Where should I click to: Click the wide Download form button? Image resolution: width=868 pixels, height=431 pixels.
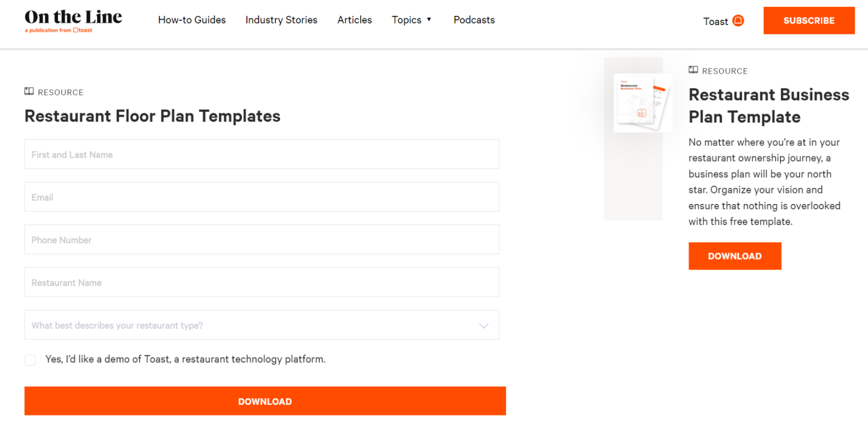pyautogui.click(x=265, y=401)
